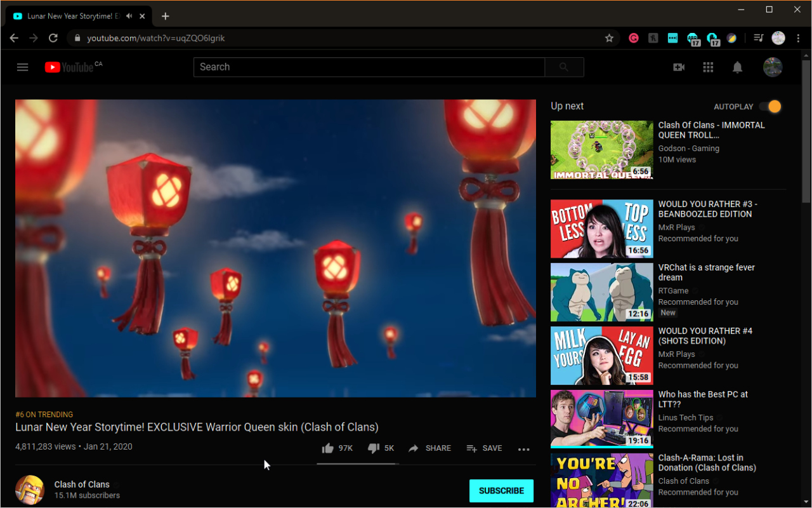Viewport: 812px width, 508px height.
Task: Open Clash Of Clans Immortal Queen Troll title
Action: 712,130
